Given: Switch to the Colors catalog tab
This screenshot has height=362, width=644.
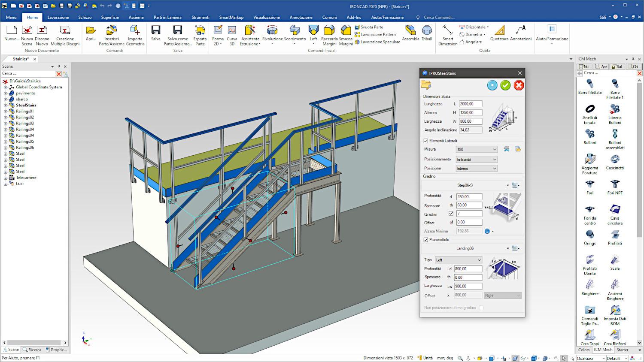Looking at the screenshot, I should click(x=584, y=350).
